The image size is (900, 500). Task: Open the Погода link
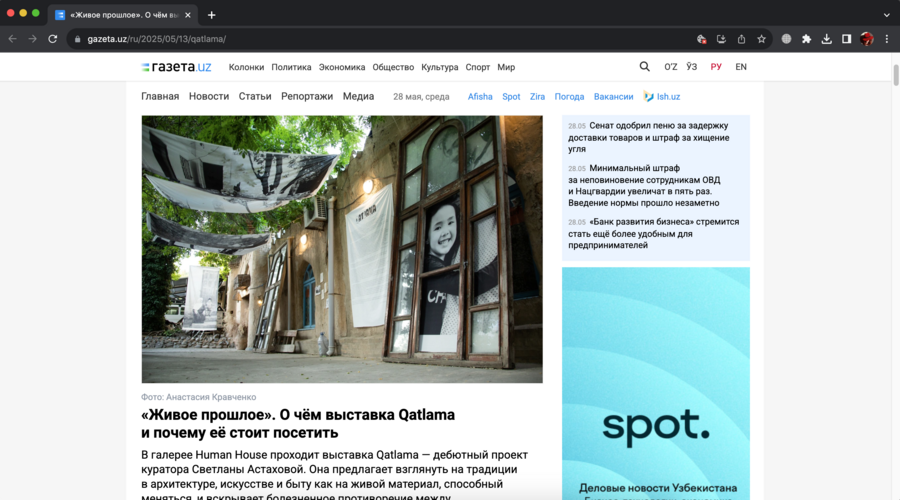[x=569, y=96]
